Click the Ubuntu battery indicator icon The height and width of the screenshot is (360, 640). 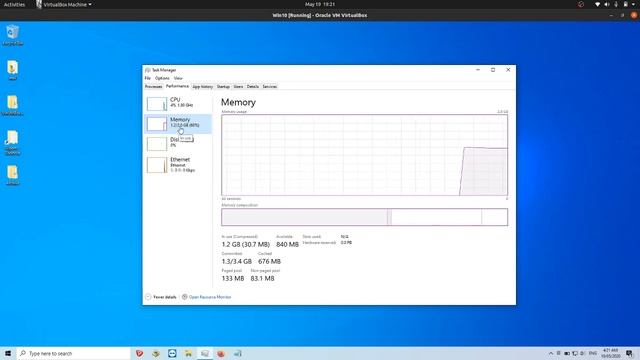pos(625,4)
